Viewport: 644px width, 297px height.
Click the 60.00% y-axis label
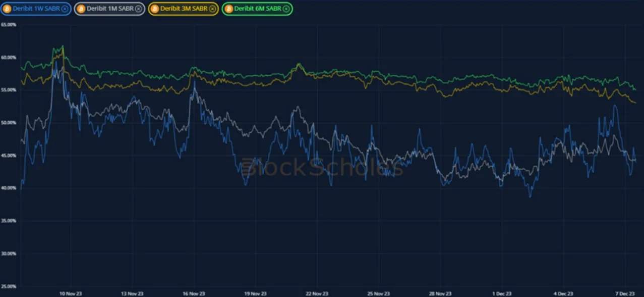tap(9, 58)
